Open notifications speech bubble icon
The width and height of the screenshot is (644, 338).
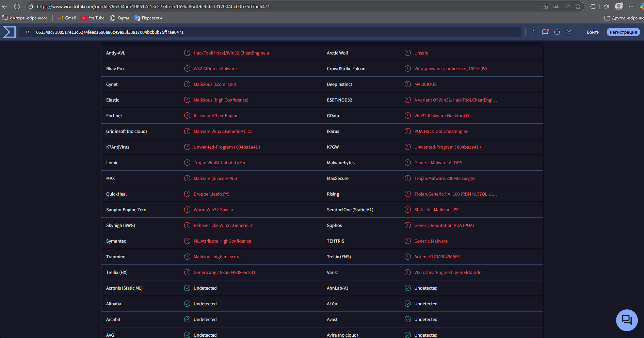(545, 32)
